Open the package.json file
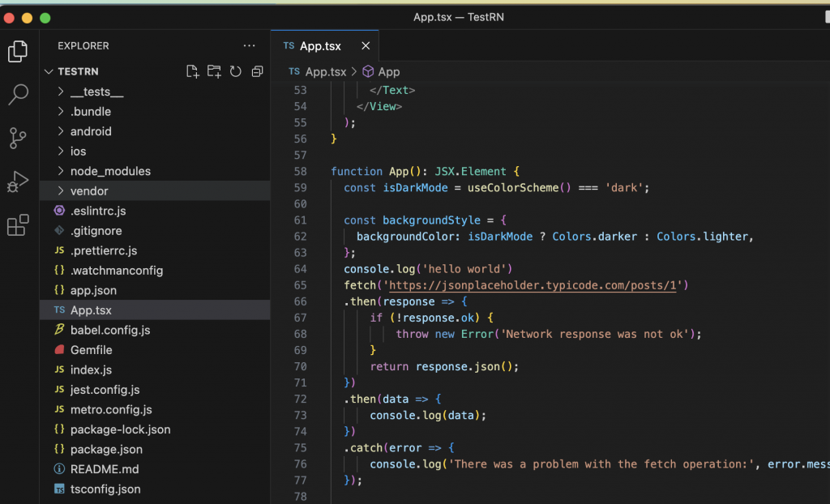Viewport: 830px width, 504px height. (x=155, y=449)
